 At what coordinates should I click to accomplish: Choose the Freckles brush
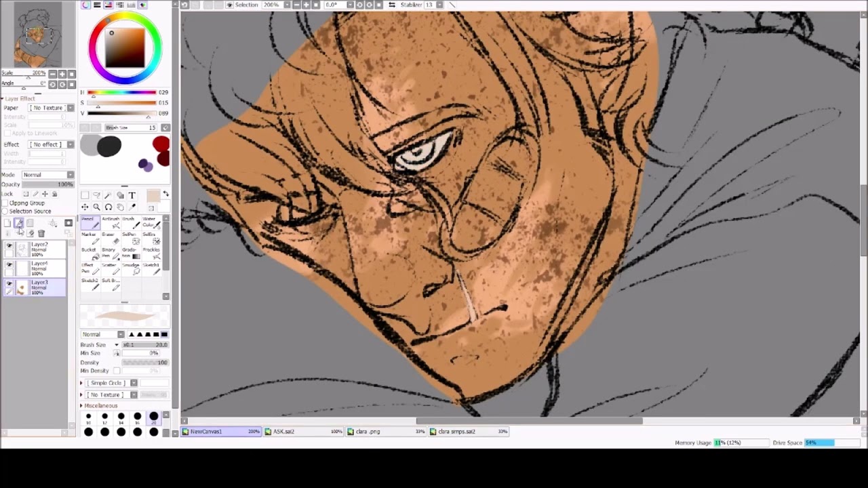coord(151,254)
